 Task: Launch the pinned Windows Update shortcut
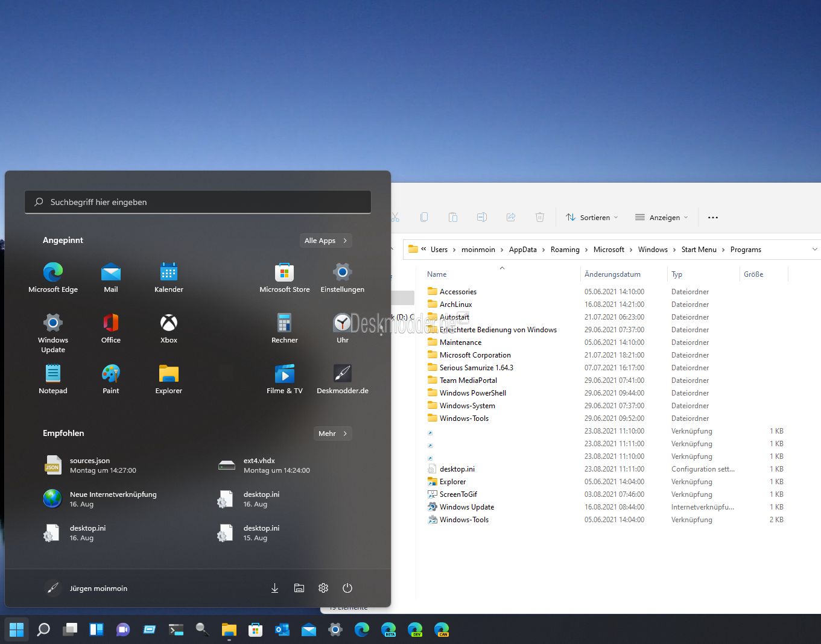point(53,333)
